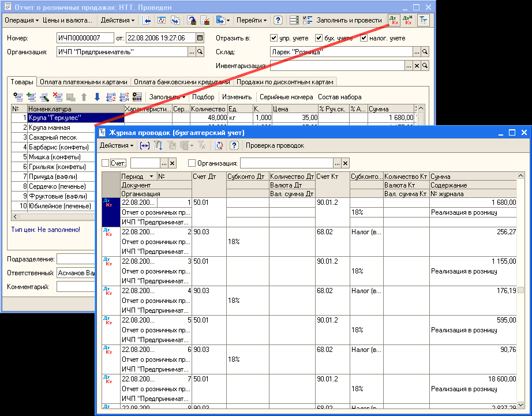Viewport: 532px width, 416px height.
Task: Click the delete row icon with the red X
Action: tap(57, 97)
